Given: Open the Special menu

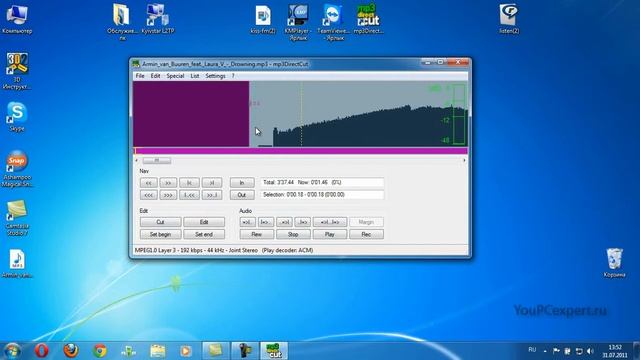Looking at the screenshot, I should click(175, 76).
